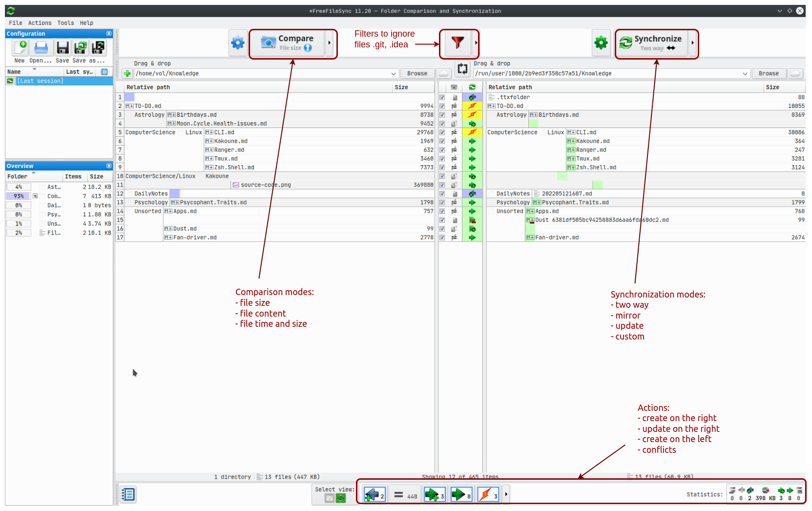Uncheck the Psycophant.Traits.md row checkbox
812x511 pixels.
442,202
